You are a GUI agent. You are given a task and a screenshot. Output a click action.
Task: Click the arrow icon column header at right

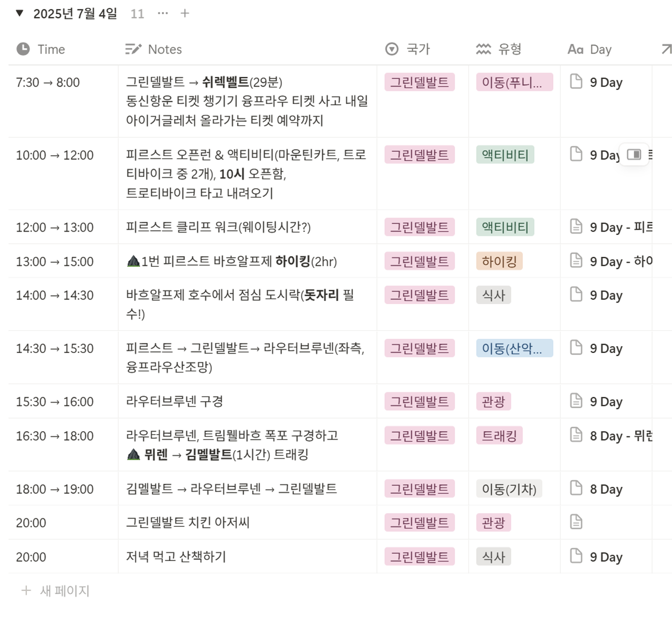click(x=666, y=49)
